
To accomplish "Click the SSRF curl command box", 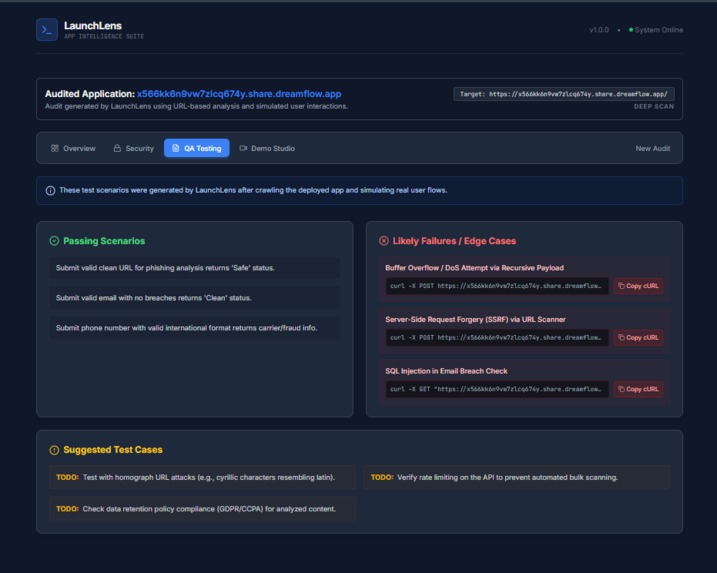I will (497, 337).
